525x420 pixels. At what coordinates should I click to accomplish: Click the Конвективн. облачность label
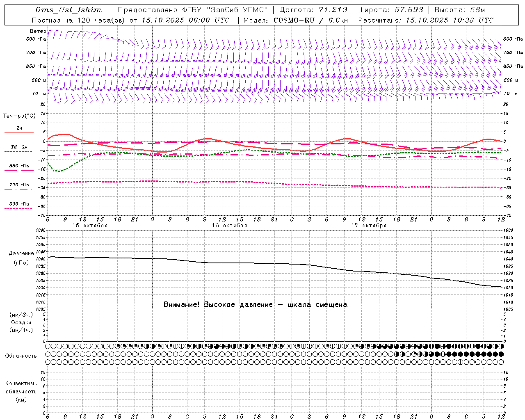(21, 387)
